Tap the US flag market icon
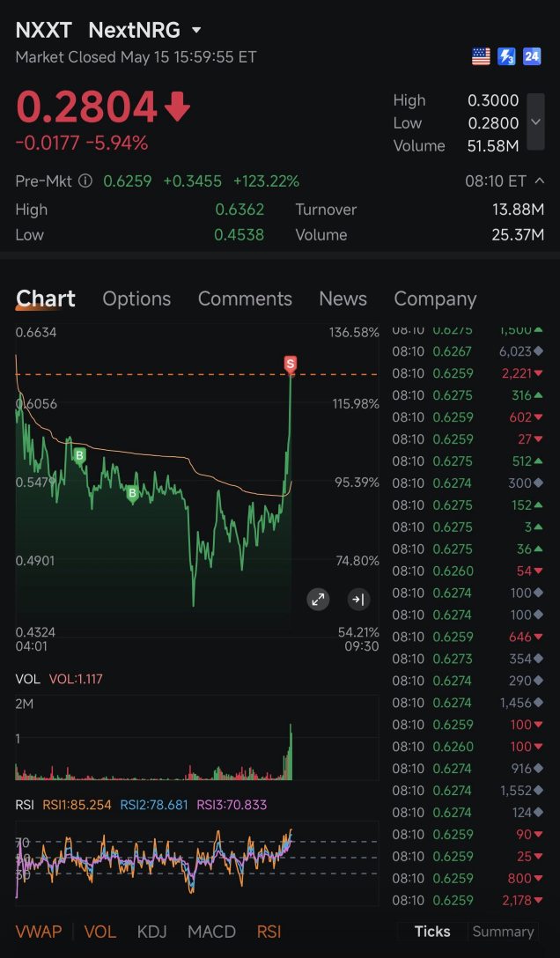560x958 pixels. tap(481, 57)
